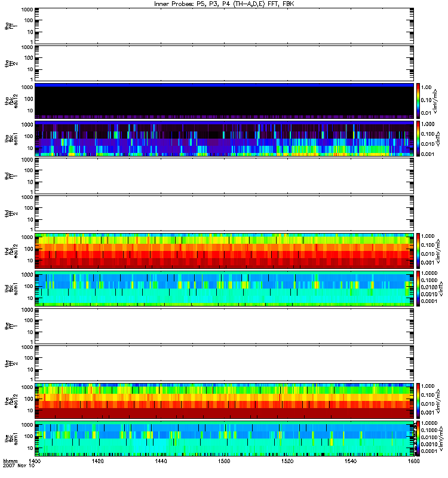Select the empty "tha fff 2" plot panel
448x478 pixels.
225,63
